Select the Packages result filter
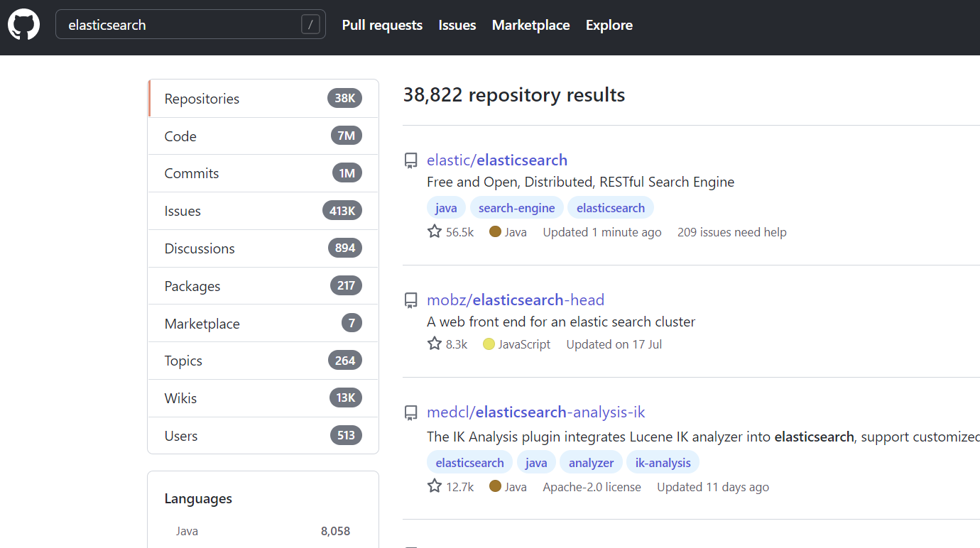 (x=263, y=286)
